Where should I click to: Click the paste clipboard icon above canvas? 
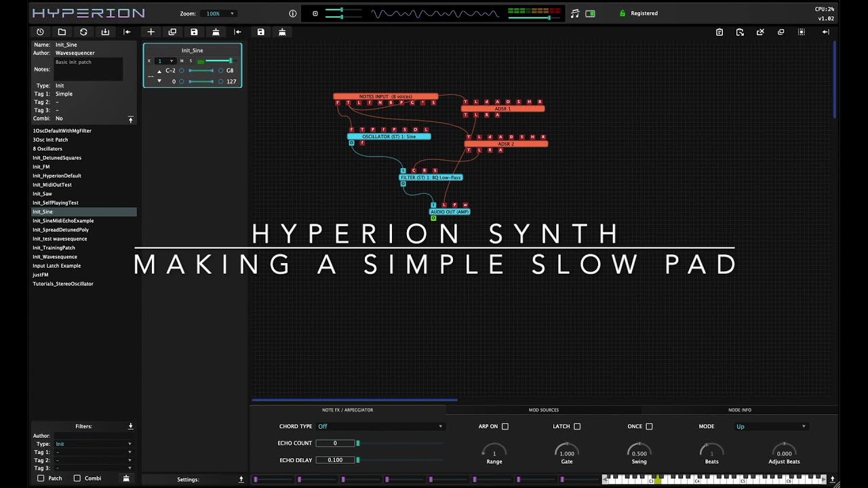(x=740, y=32)
